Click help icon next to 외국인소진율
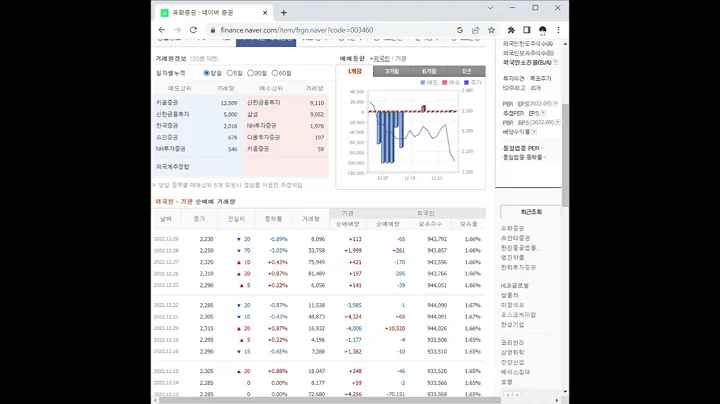720x404 pixels. coord(556,62)
